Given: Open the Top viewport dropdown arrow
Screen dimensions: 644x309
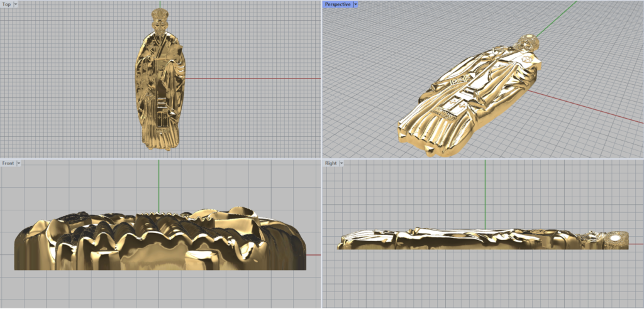Looking at the screenshot, I should [x=16, y=4].
